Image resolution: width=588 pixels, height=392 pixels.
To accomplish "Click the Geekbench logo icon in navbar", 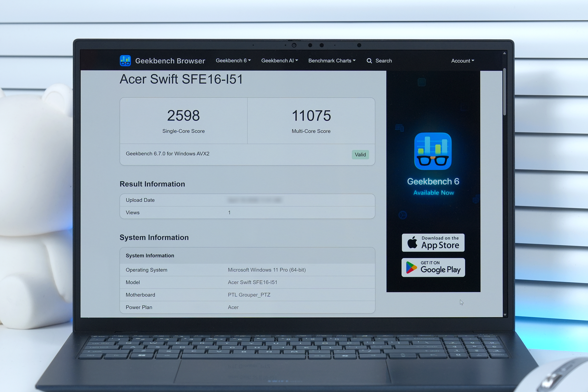I will (x=125, y=61).
